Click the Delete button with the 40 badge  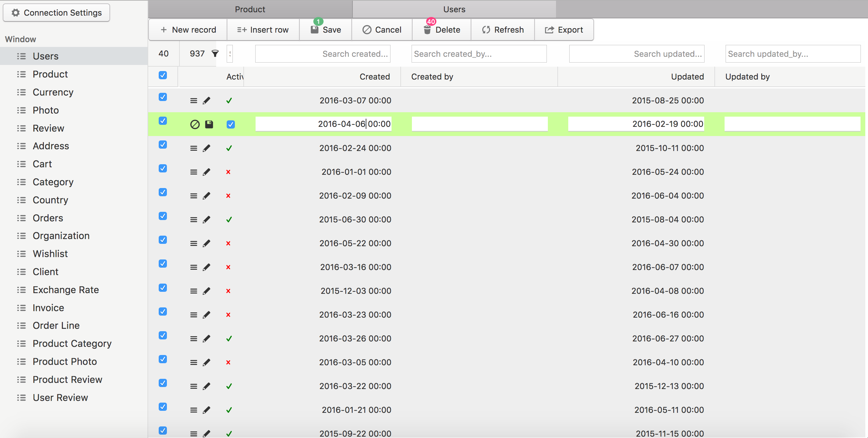click(441, 30)
